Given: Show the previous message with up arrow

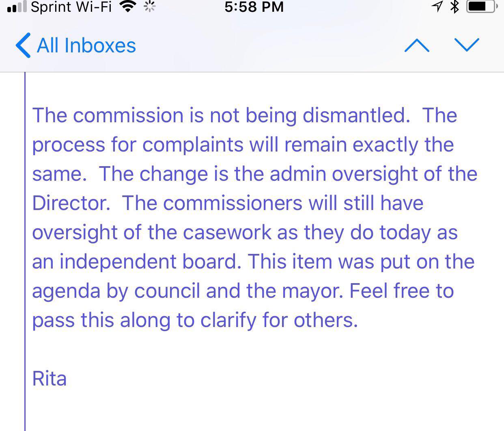Looking at the screenshot, I should pos(417,45).
